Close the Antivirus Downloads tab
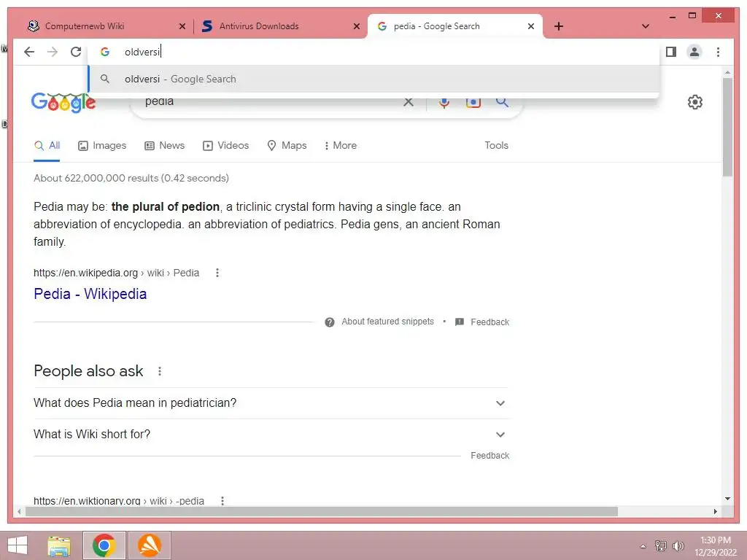The height and width of the screenshot is (560, 747). [356, 26]
